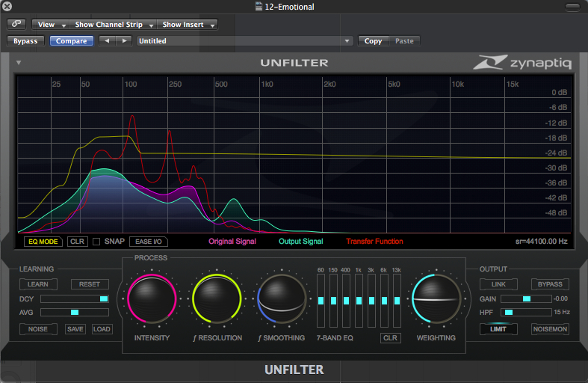588x383 pixels.
Task: Open the Show Channel Strip dropdown
Action: 114,25
